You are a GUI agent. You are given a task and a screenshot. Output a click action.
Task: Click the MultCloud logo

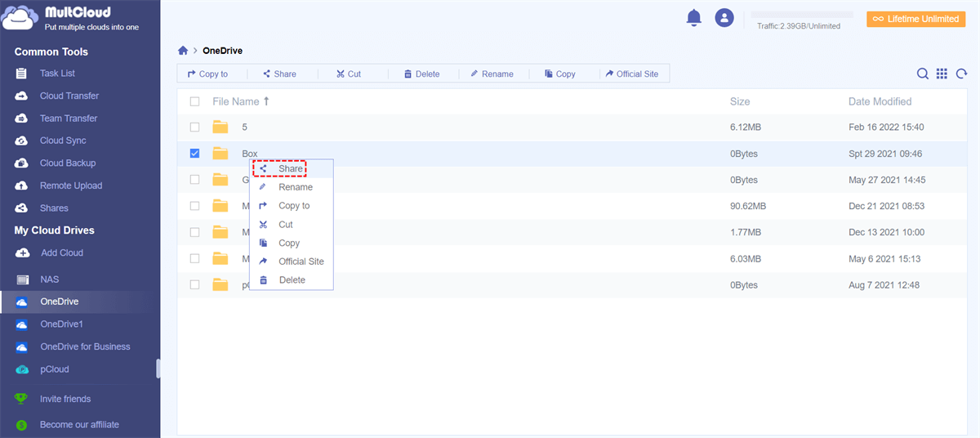(x=20, y=18)
